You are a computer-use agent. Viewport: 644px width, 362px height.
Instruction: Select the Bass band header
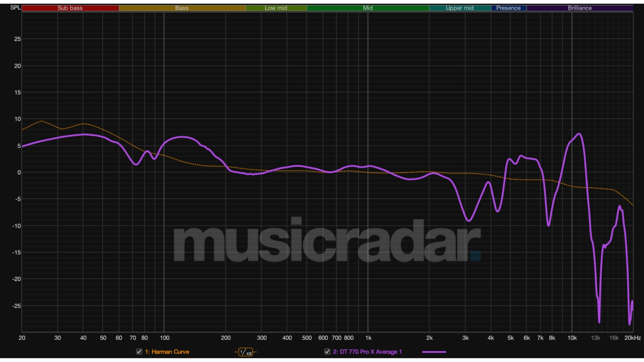pyautogui.click(x=182, y=8)
